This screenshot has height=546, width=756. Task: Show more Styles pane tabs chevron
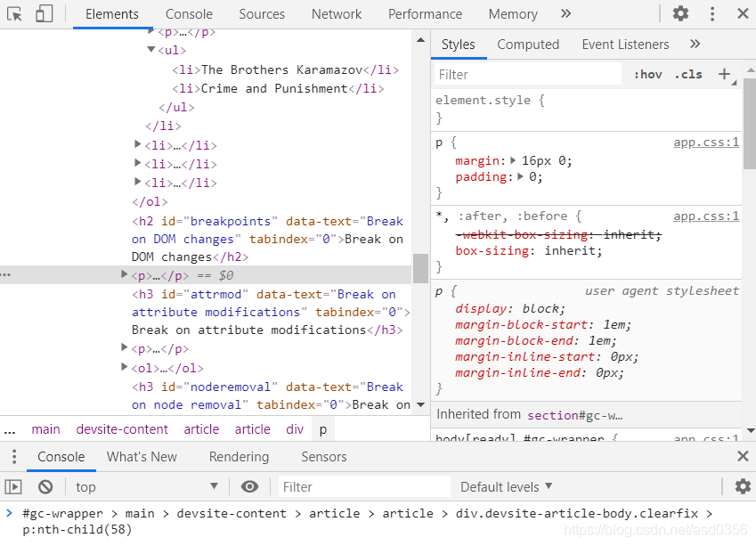point(695,44)
